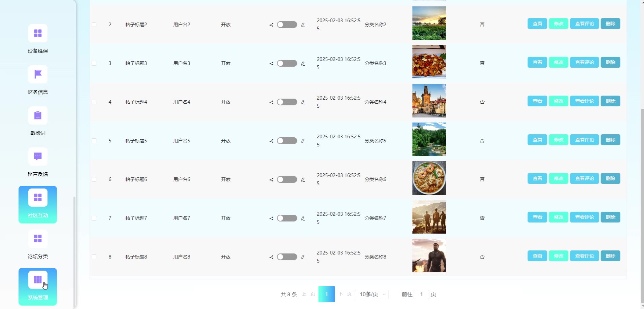Image resolution: width=644 pixels, height=309 pixels.
Task: Open the 敏感词 clipboard icon
Action: pos(38,115)
